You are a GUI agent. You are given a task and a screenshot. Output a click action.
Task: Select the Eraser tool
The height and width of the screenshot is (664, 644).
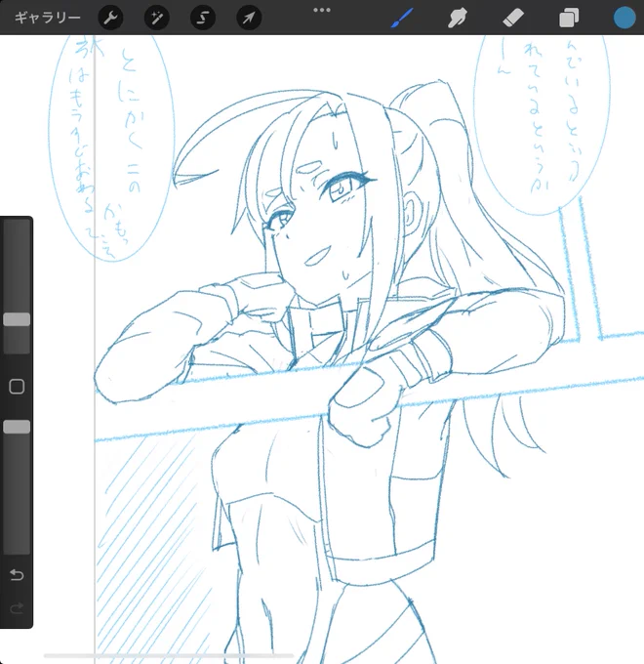point(513,19)
